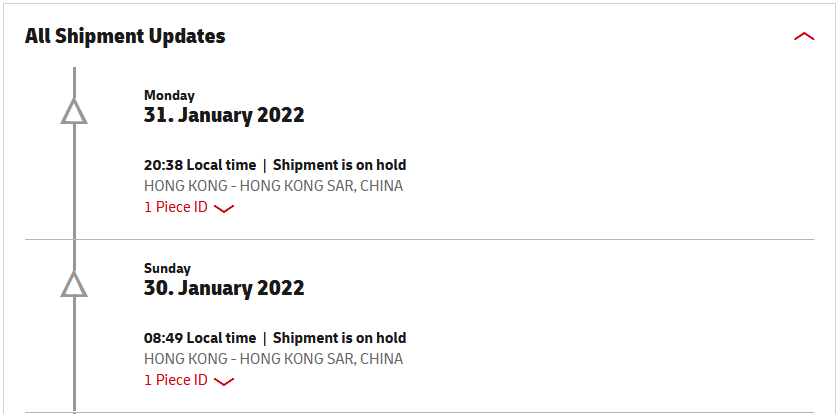
Task: Collapse the All Shipment Updates section
Action: point(804,36)
